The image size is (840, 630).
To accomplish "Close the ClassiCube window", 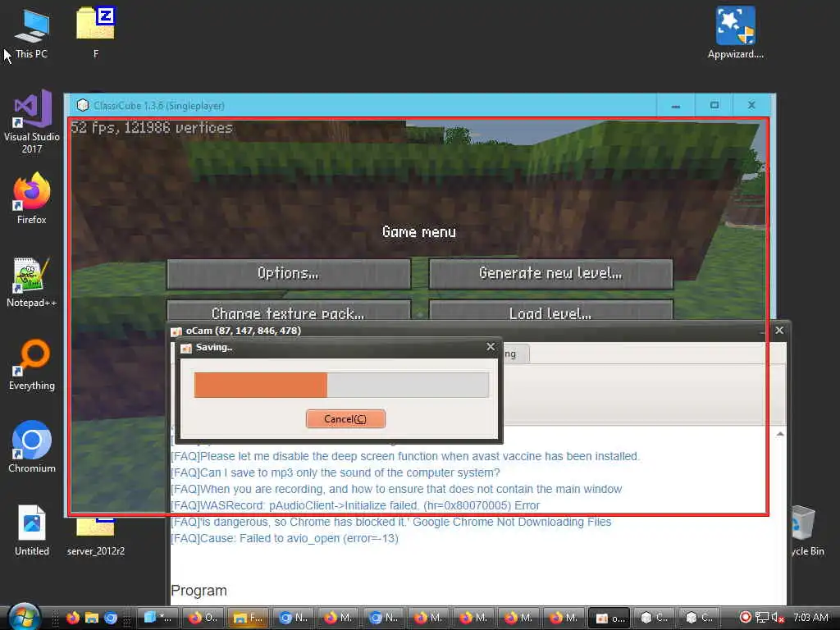I will tap(751, 106).
